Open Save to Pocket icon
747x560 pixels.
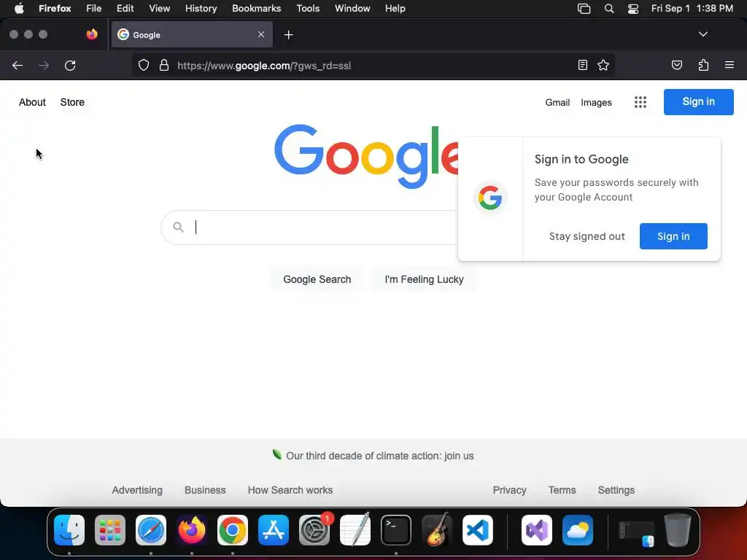[x=677, y=65]
